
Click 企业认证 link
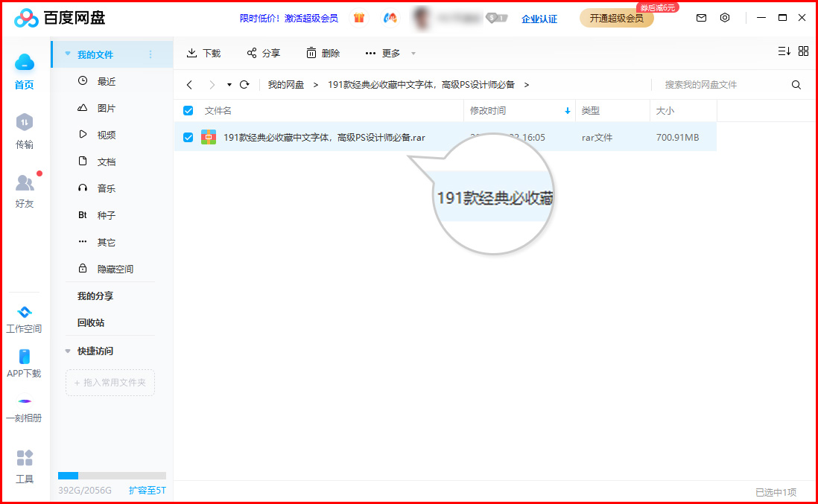pos(539,19)
